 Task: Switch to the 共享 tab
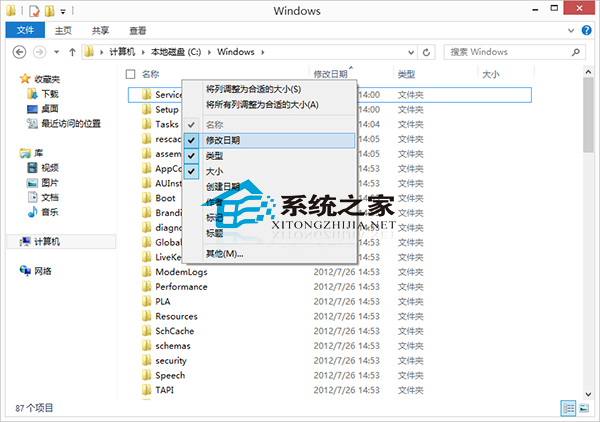[x=100, y=31]
